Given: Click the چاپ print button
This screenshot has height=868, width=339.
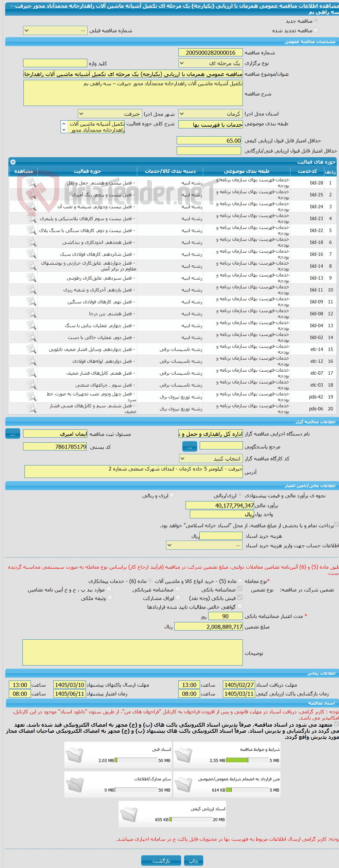Looking at the screenshot, I should coord(194,861).
